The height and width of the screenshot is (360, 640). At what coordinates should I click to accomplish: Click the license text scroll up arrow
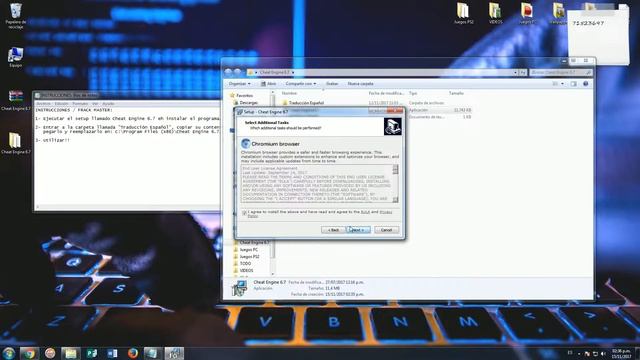[x=395, y=167]
